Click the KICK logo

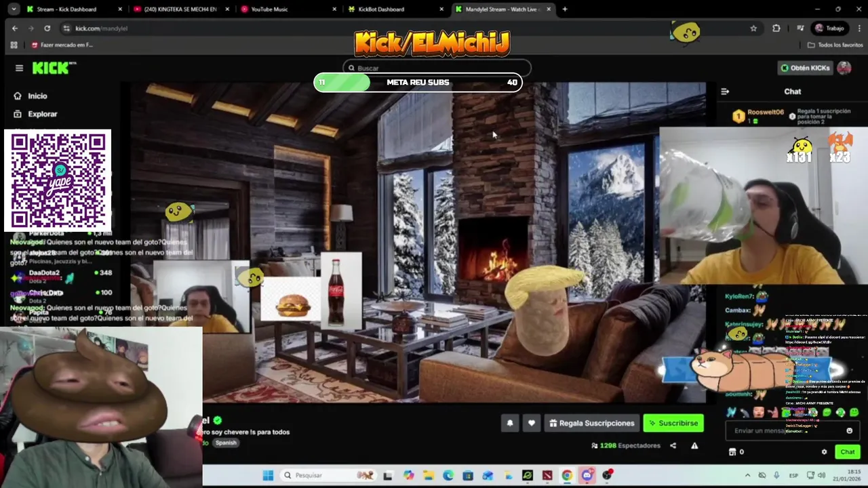tap(54, 68)
